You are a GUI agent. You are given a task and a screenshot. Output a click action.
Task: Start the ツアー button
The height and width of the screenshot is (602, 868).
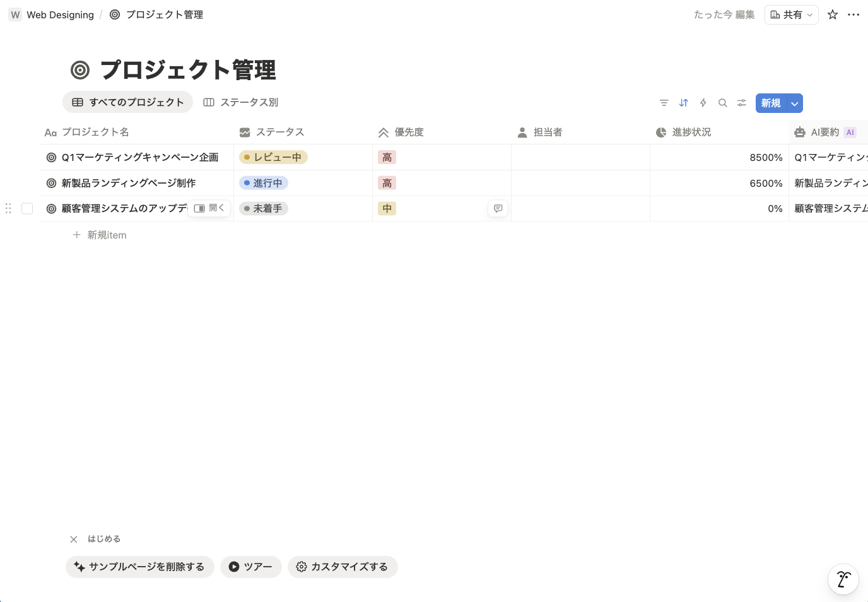pyautogui.click(x=250, y=567)
